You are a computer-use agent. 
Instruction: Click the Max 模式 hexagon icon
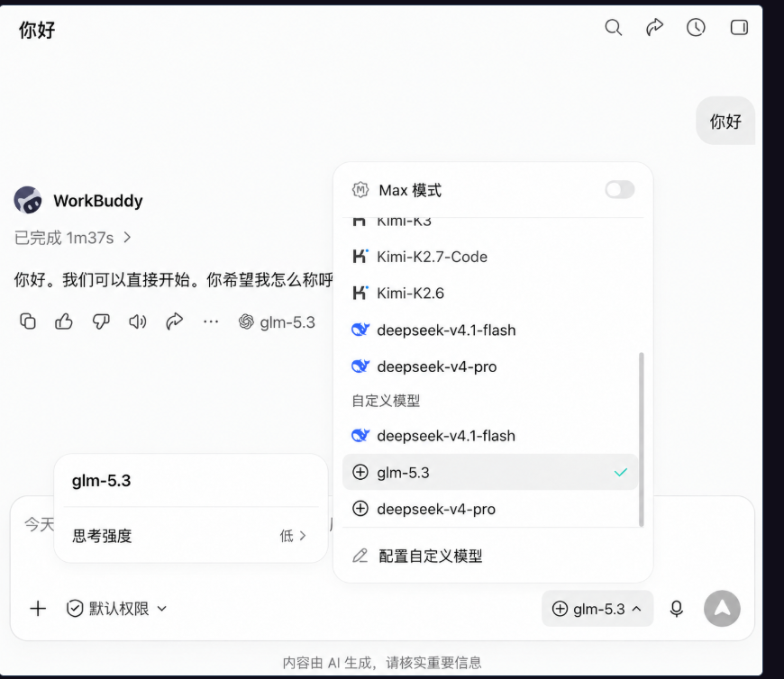[360, 190]
